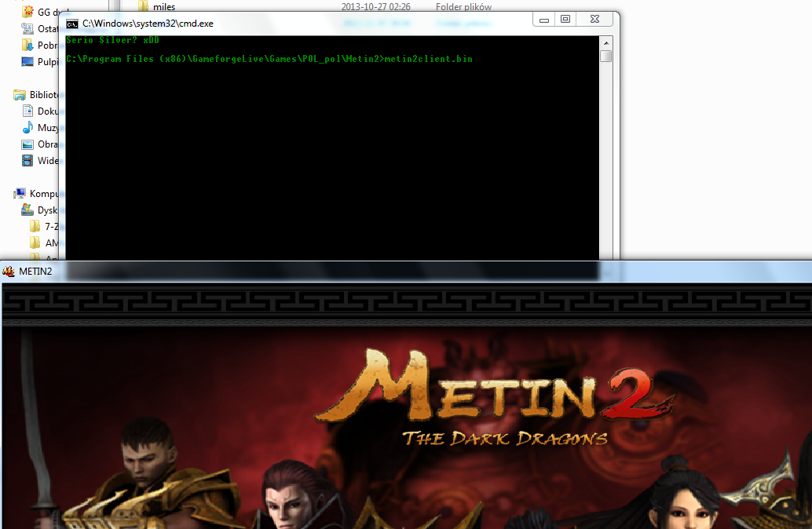Click the 'Serio Silver? xDD' console line

click(x=112, y=40)
